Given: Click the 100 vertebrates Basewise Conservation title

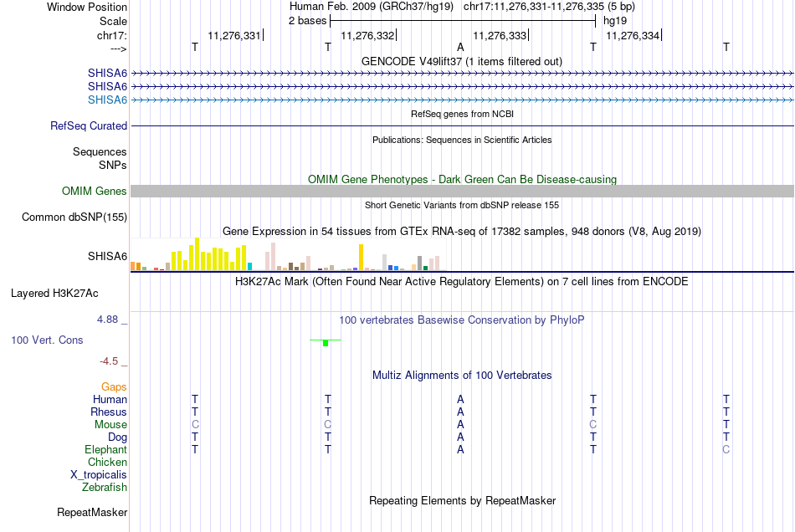Looking at the screenshot, I should 462,320.
